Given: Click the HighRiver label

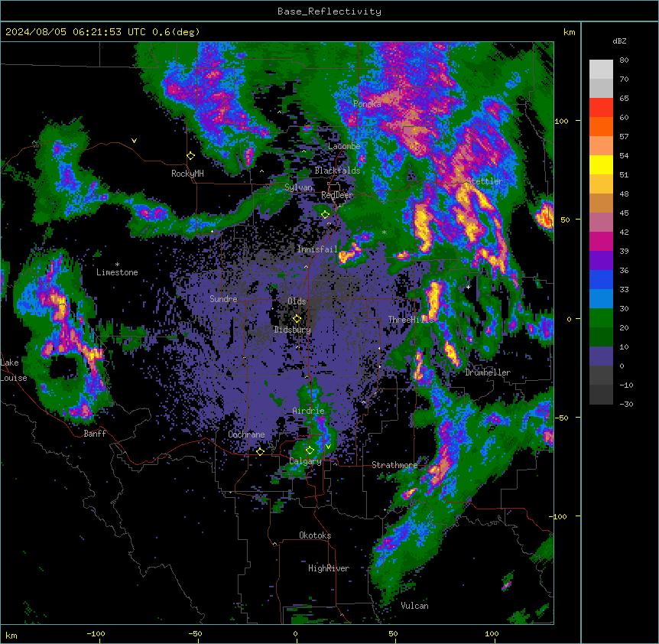Looking at the screenshot, I should click(329, 568).
